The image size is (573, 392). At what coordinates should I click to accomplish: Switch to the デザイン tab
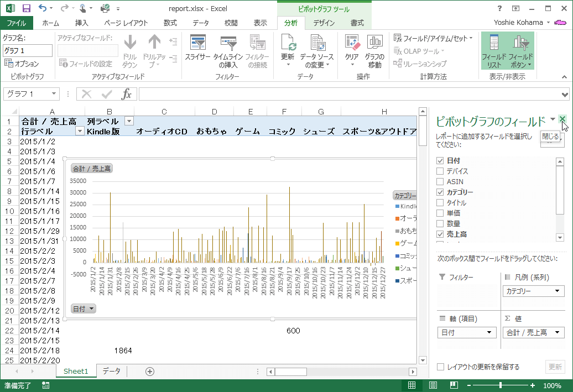point(324,23)
